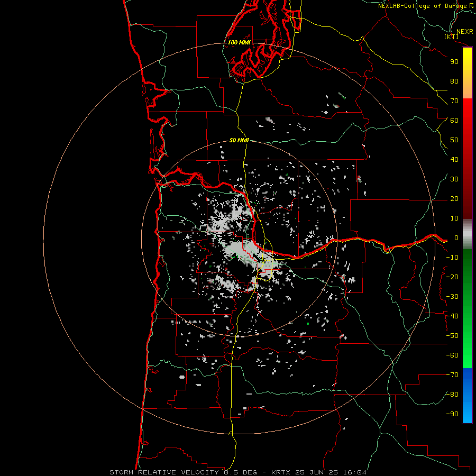476x476 pixels.
Task: Click the -90 value on the velocity scale
Action: [452, 414]
